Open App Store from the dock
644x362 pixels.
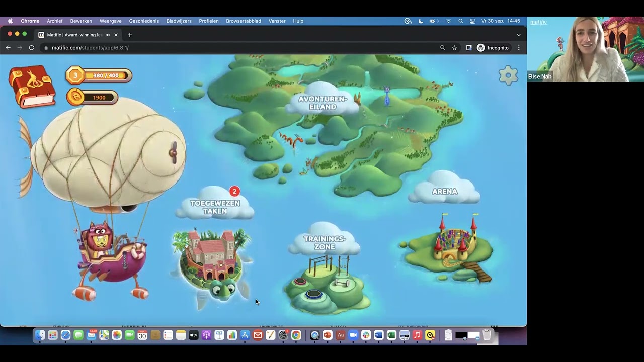[x=245, y=335]
